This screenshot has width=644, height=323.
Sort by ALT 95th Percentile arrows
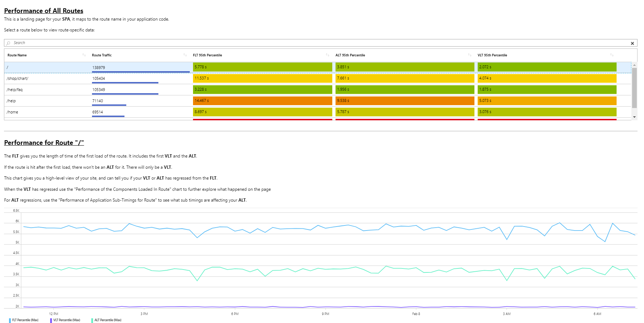[x=470, y=55]
